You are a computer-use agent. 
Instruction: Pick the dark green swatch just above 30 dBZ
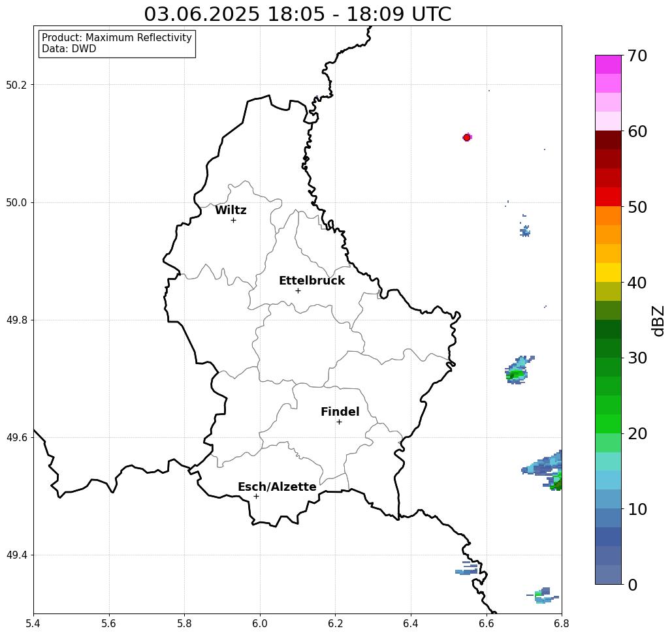608,348
